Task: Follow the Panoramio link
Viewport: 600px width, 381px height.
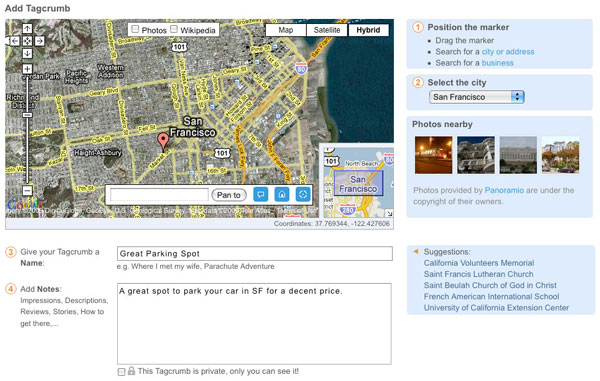Action: [504, 190]
